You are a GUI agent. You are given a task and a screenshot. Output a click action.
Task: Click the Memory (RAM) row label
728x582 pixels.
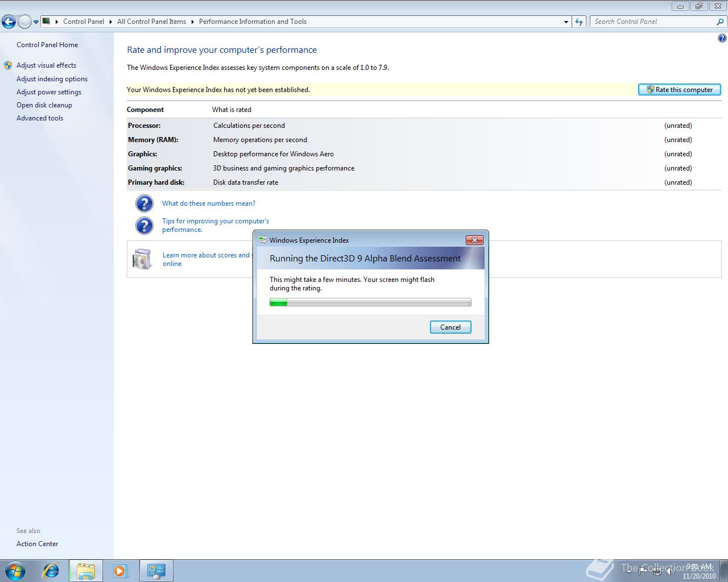[153, 140]
